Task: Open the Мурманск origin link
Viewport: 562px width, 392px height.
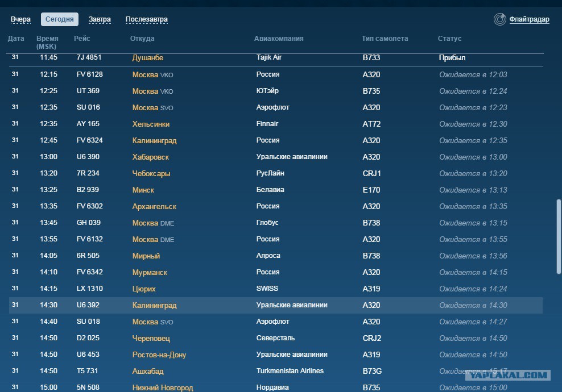Action: click(150, 273)
